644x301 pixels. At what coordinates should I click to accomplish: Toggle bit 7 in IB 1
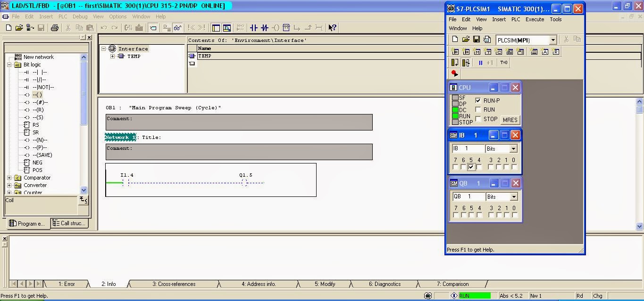point(455,167)
